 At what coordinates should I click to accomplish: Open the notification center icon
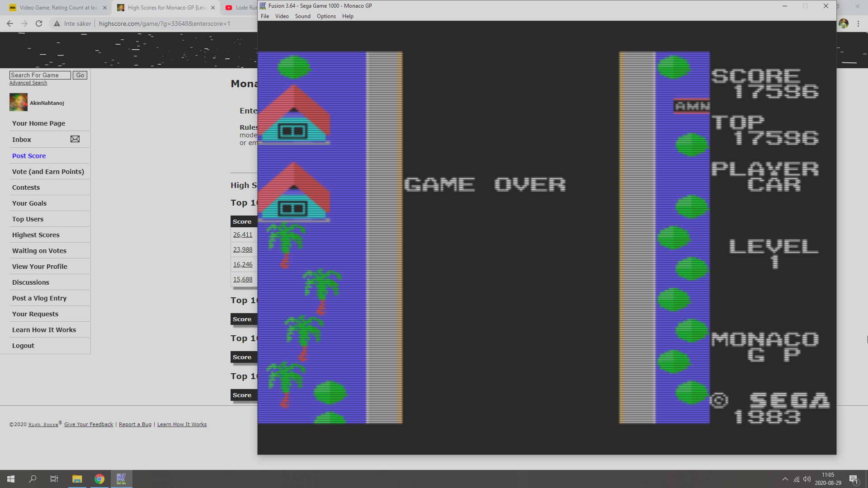tap(854, 479)
